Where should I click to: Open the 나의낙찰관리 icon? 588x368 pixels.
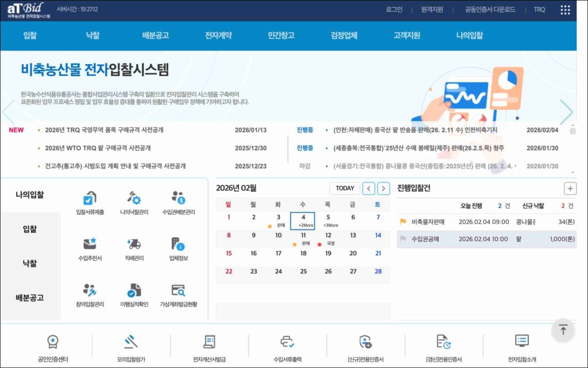pos(134,199)
